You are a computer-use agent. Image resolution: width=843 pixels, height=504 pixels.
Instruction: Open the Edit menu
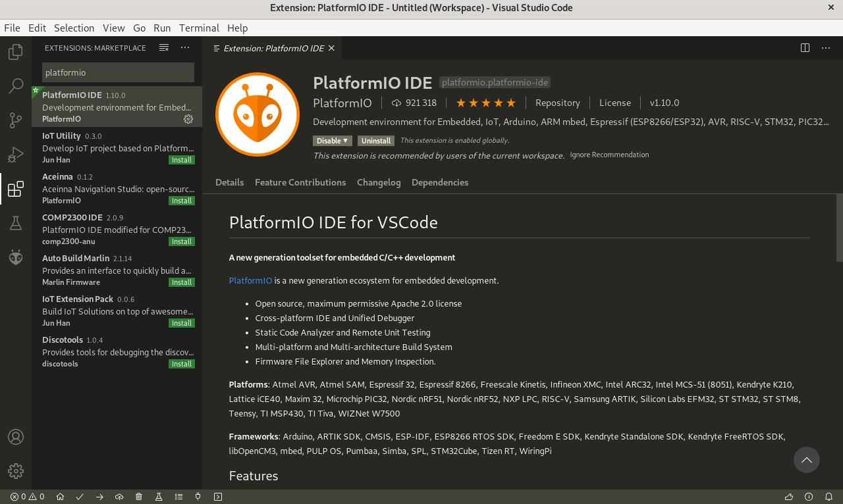point(37,28)
